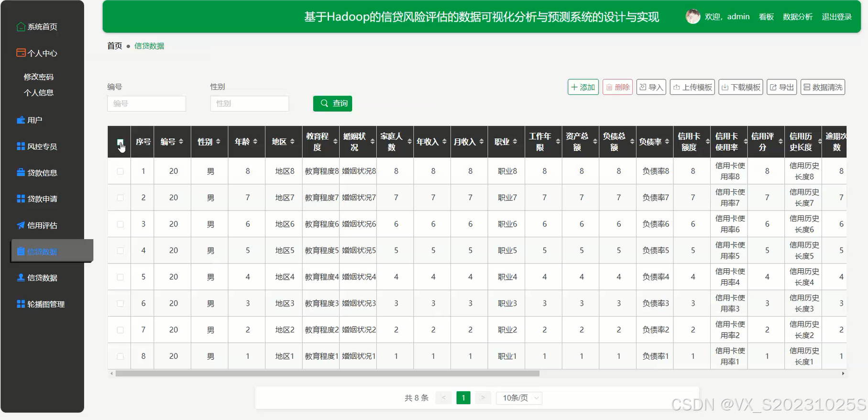Image resolution: width=868 pixels, height=420 pixels.
Task: Click the sort arrows in 编号 column header
Action: [x=181, y=142]
